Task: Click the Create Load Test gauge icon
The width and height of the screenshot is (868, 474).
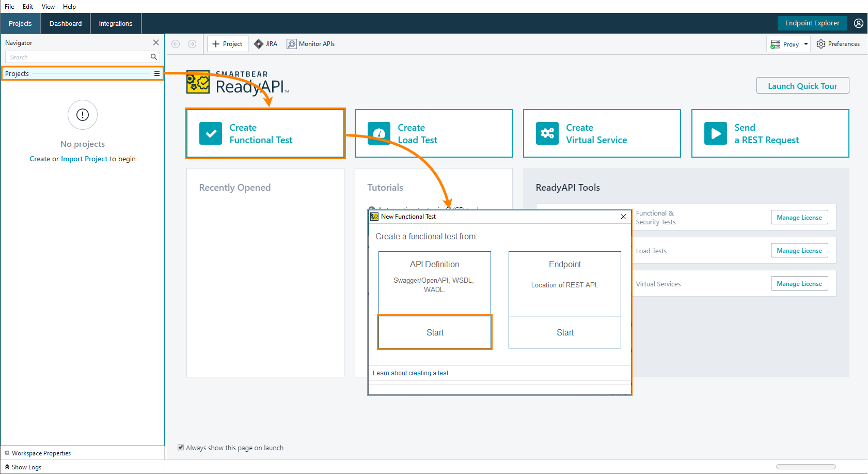Action: [x=379, y=133]
